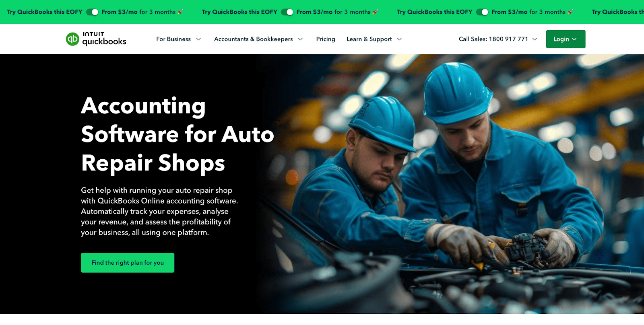Click the mechanics hero image
This screenshot has width=644, height=325.
(x=451, y=184)
